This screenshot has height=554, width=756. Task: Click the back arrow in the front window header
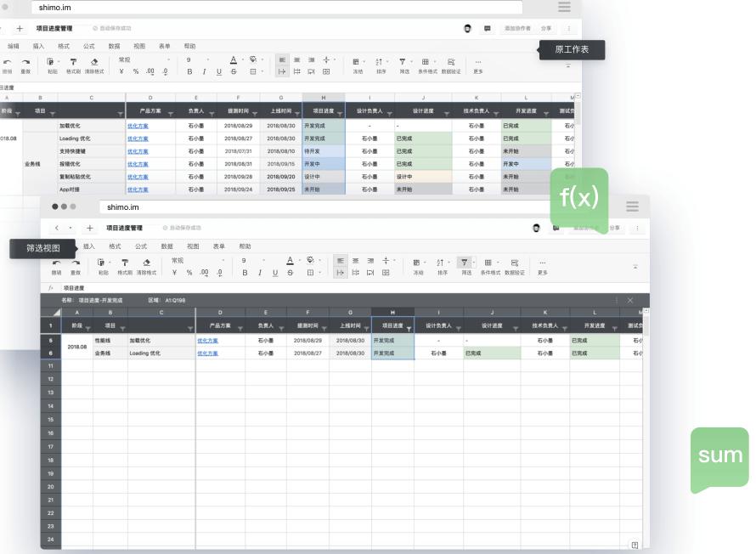57,228
